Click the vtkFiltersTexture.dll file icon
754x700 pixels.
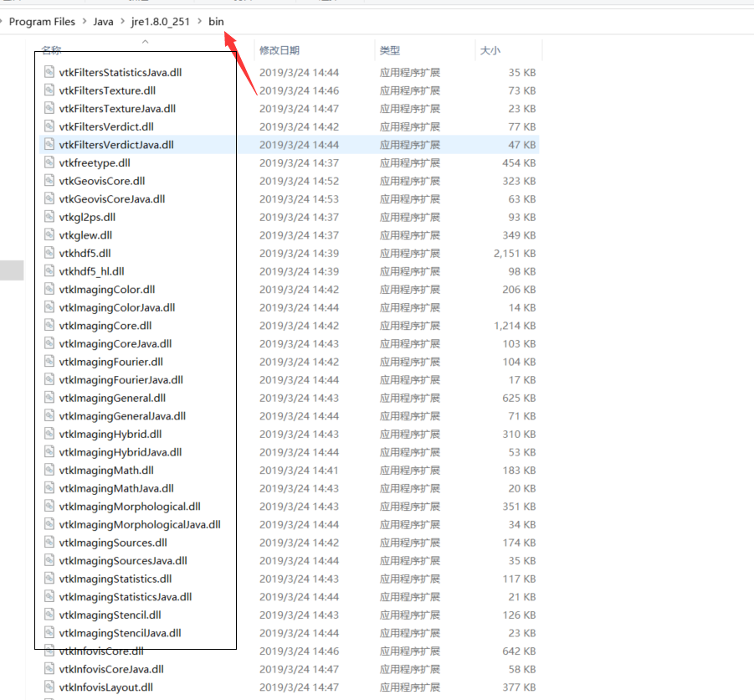click(x=48, y=90)
